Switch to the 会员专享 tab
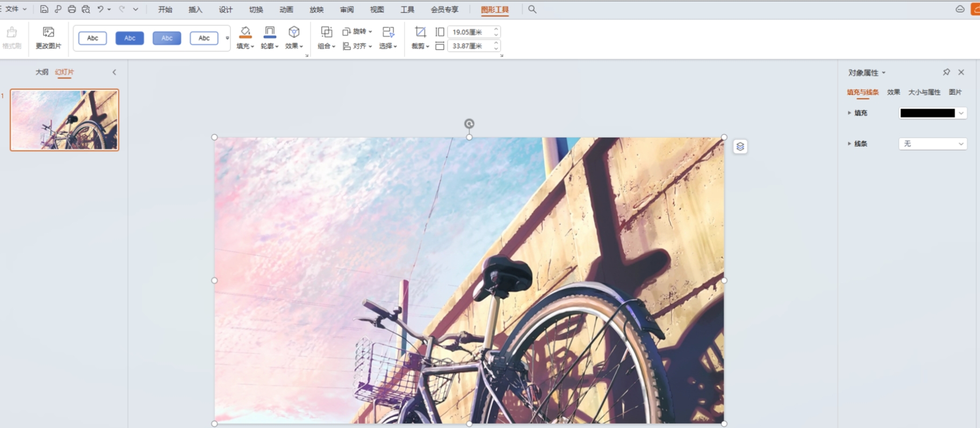 [444, 9]
